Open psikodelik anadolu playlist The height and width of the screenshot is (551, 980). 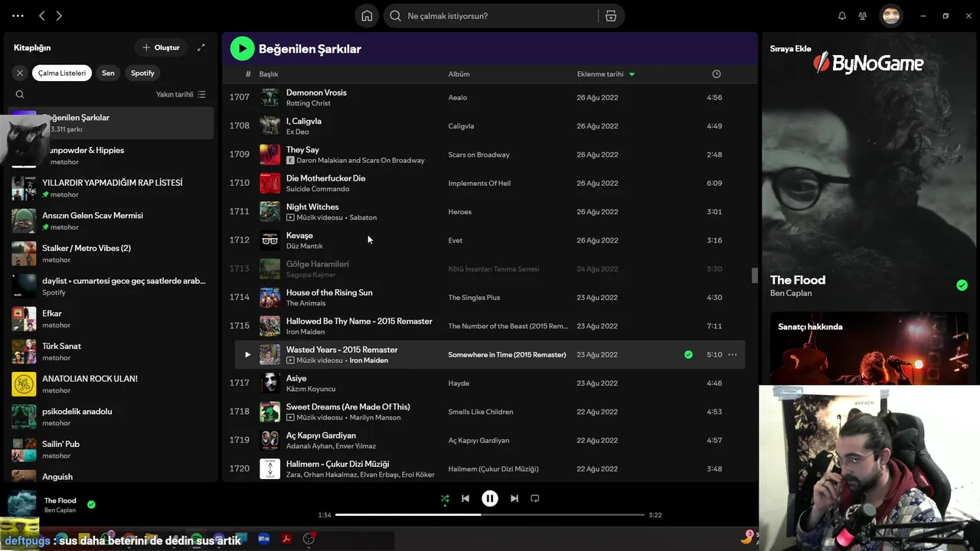[111, 417]
